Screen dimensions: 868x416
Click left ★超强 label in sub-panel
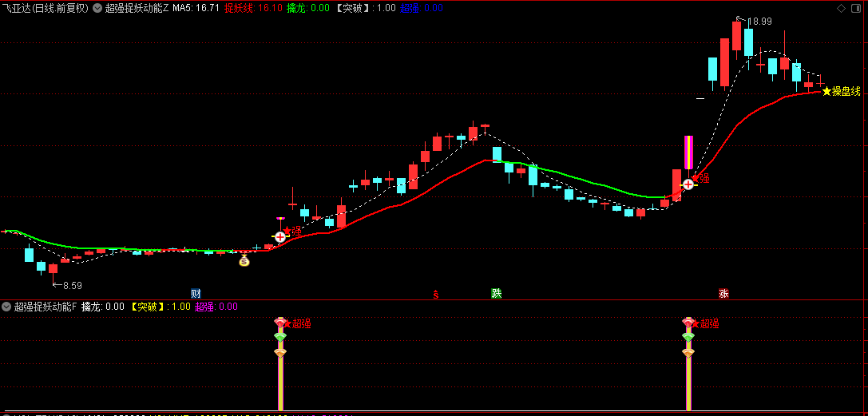tap(297, 323)
